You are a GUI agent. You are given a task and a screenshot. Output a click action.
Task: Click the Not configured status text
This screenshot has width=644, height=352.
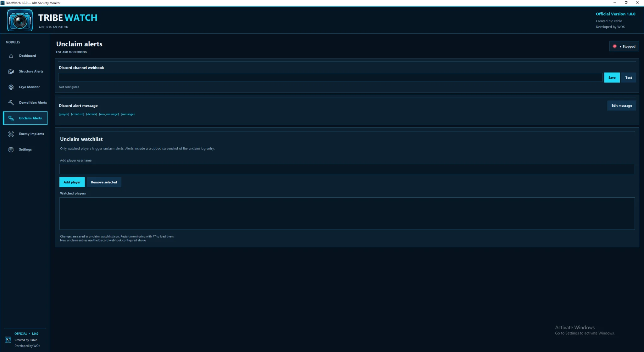pos(69,87)
